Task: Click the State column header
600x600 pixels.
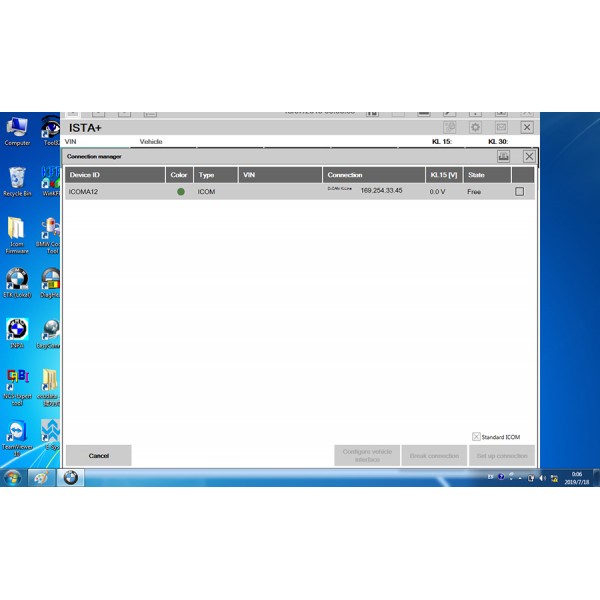Action: (487, 175)
